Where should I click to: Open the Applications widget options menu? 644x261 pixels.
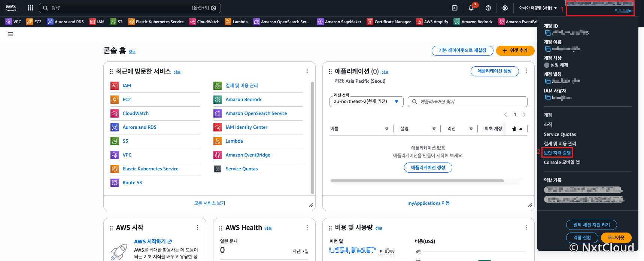point(526,71)
